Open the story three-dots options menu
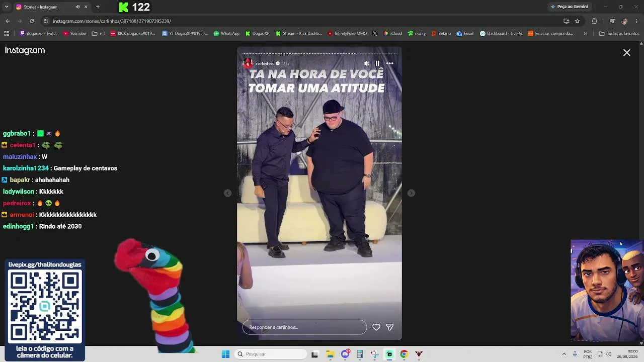Image resolution: width=644 pixels, height=362 pixels. [389, 63]
